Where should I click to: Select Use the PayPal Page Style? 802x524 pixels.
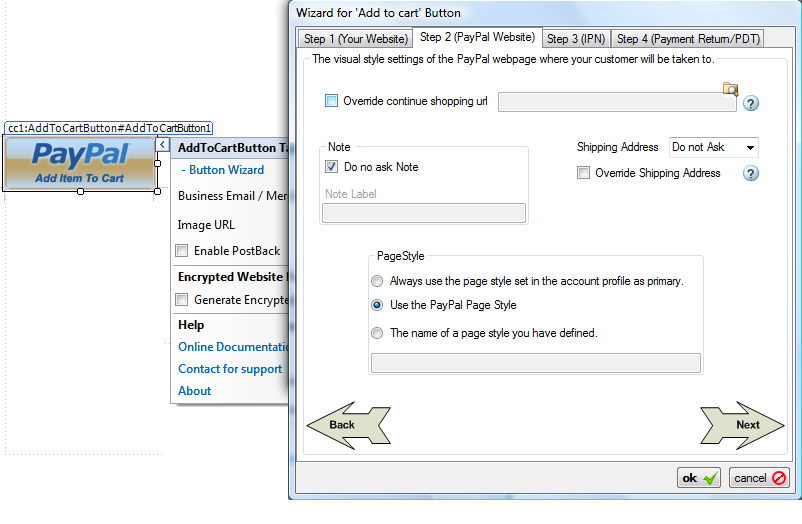coord(377,305)
